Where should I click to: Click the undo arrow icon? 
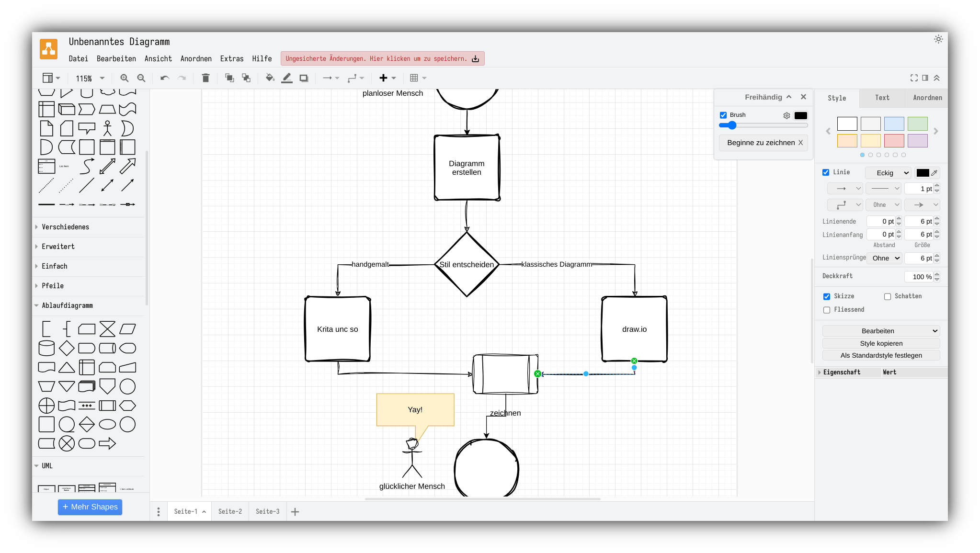[165, 78]
